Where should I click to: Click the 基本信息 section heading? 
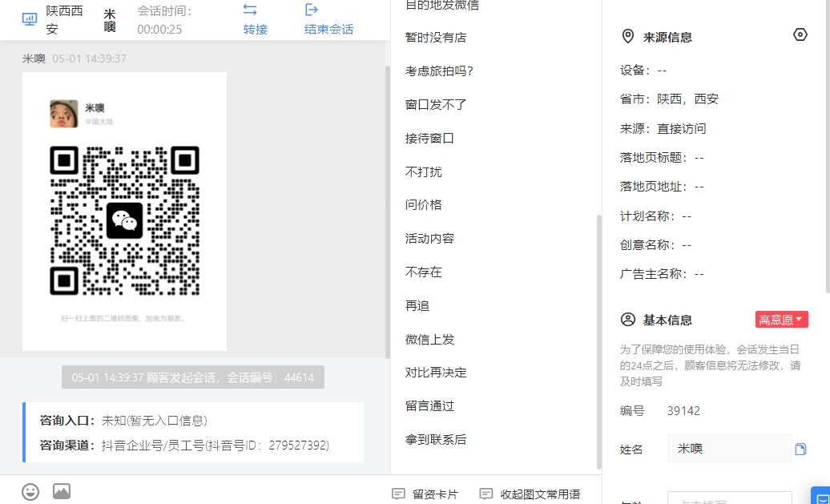pyautogui.click(x=667, y=320)
